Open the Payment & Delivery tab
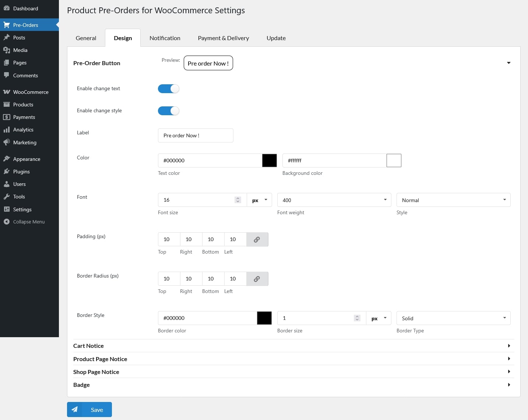 223,38
